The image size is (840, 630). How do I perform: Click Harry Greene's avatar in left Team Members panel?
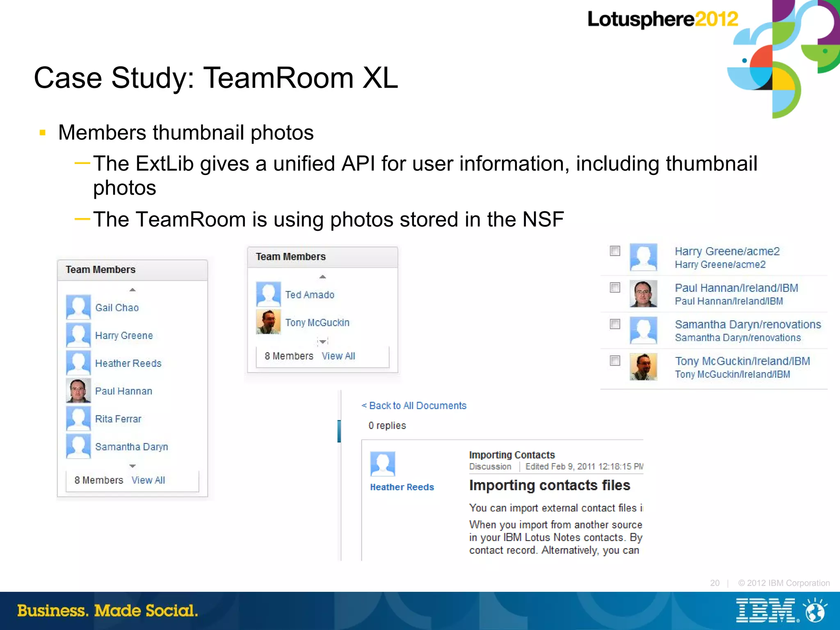coord(78,335)
